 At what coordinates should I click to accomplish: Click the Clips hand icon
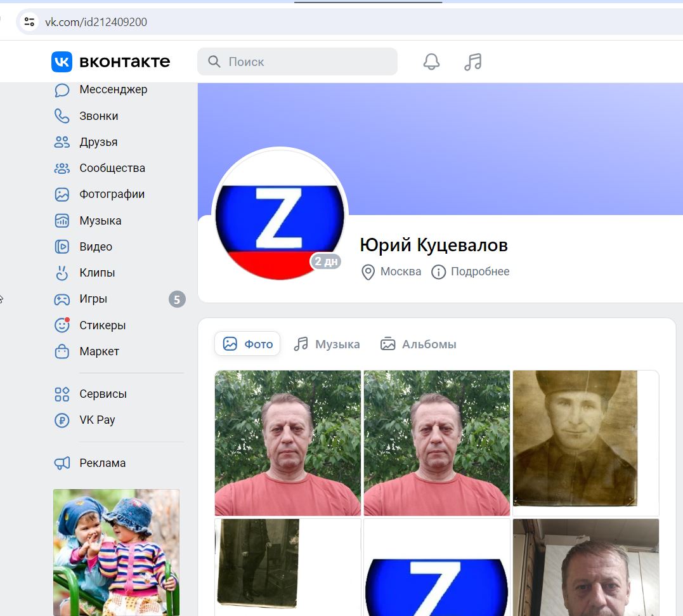pos(62,273)
